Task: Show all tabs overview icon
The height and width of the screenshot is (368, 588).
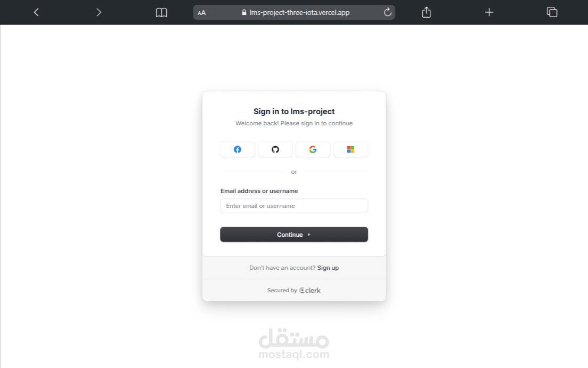Action: 552,12
